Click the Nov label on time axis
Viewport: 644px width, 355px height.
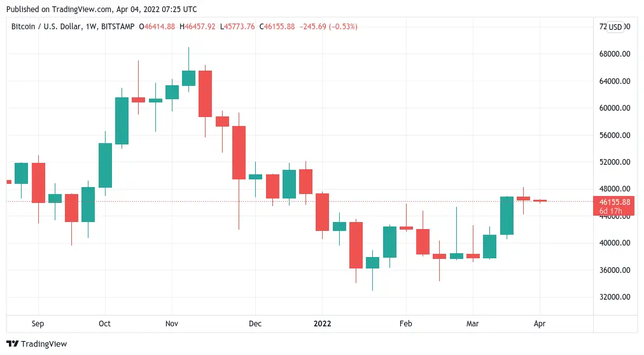[172, 324]
